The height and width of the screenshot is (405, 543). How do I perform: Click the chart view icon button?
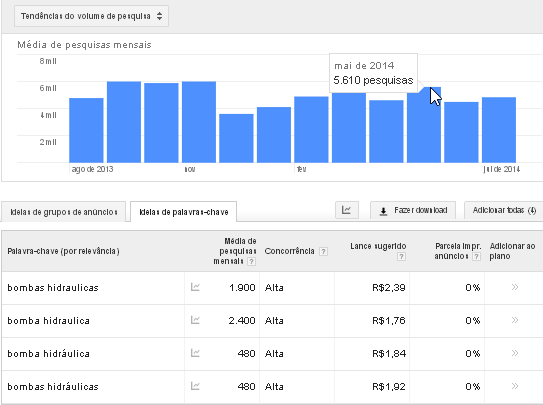tap(347, 210)
